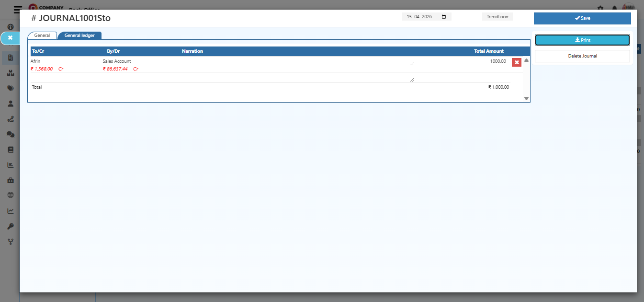Open the bar chart reports icon in sidebar
644x302 pixels.
(10, 164)
